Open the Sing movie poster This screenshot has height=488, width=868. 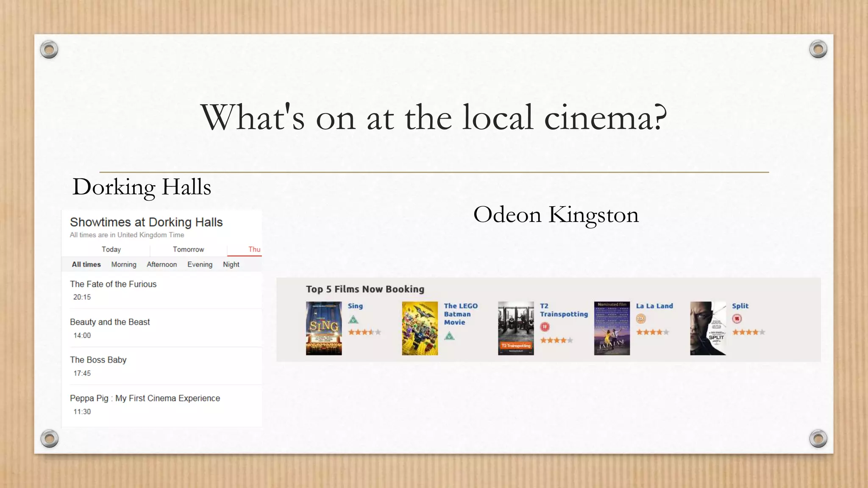324,328
